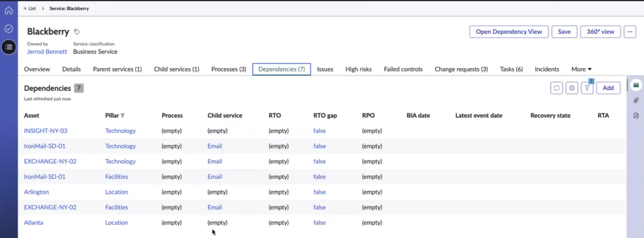This screenshot has width=644, height=238.
Task: Sort by the RTO gap column header
Action: tap(325, 115)
